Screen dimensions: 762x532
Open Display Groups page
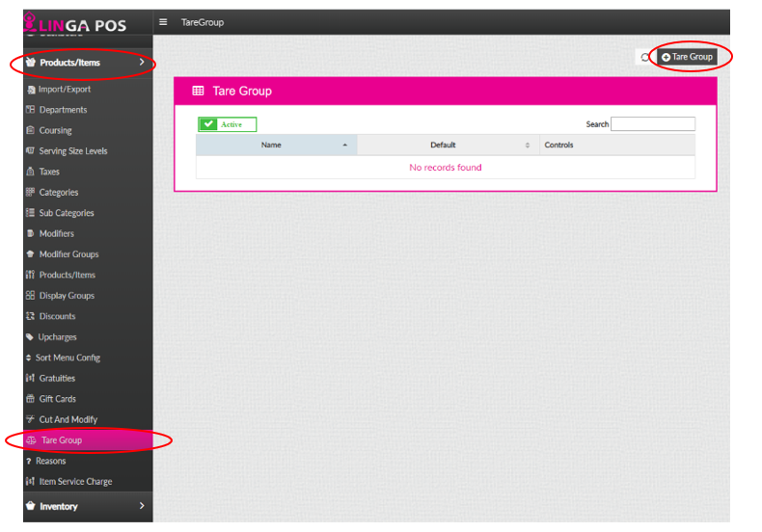(88, 296)
